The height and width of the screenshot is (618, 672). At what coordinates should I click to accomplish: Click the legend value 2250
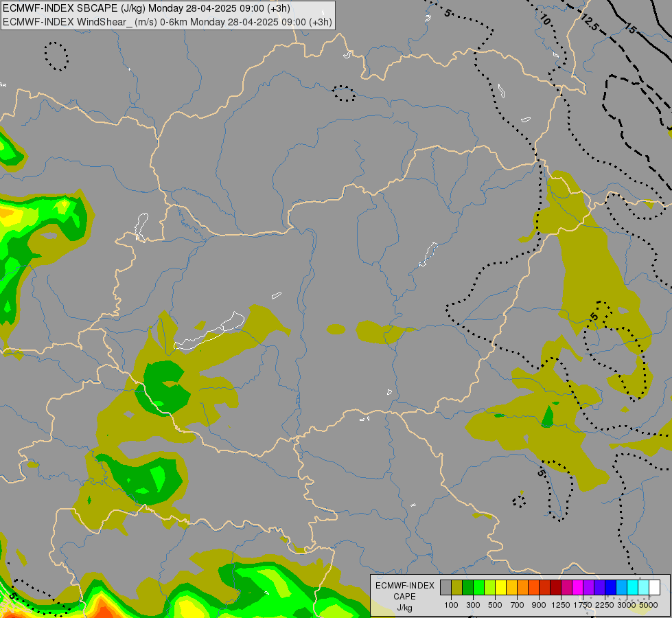tap(604, 605)
